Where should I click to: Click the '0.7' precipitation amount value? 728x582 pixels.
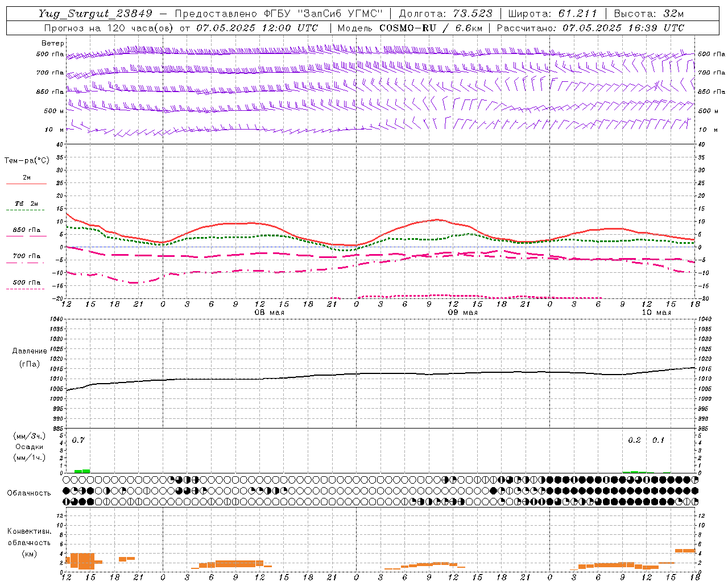point(78,440)
